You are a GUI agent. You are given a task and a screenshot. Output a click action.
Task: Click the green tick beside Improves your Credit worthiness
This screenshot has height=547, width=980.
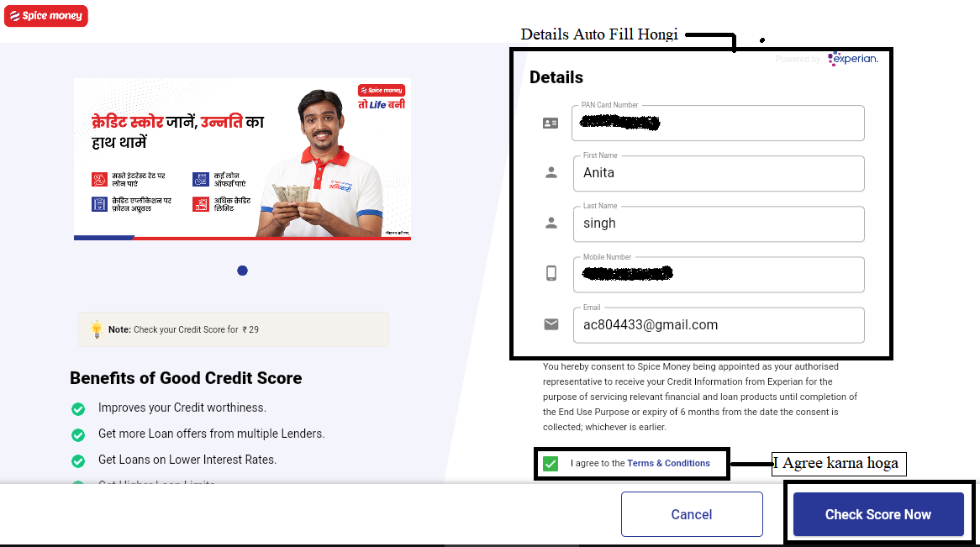78,409
